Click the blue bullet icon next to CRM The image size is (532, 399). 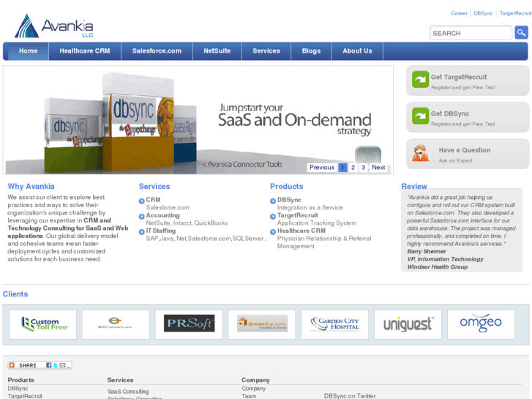[141, 201]
